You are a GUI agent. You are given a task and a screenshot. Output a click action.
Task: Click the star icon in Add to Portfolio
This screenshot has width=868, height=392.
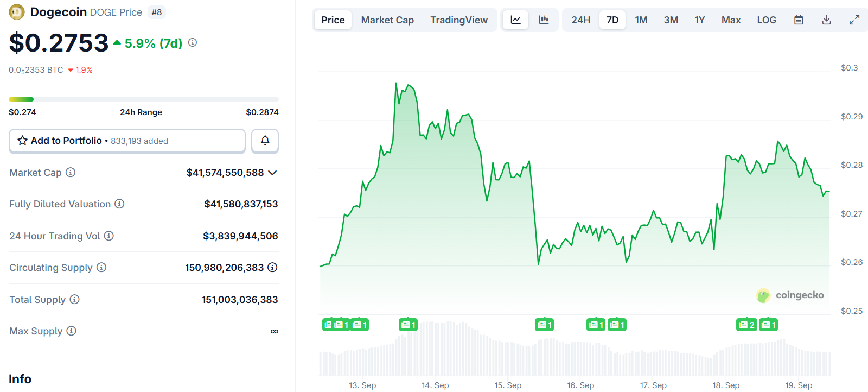pyautogui.click(x=22, y=141)
